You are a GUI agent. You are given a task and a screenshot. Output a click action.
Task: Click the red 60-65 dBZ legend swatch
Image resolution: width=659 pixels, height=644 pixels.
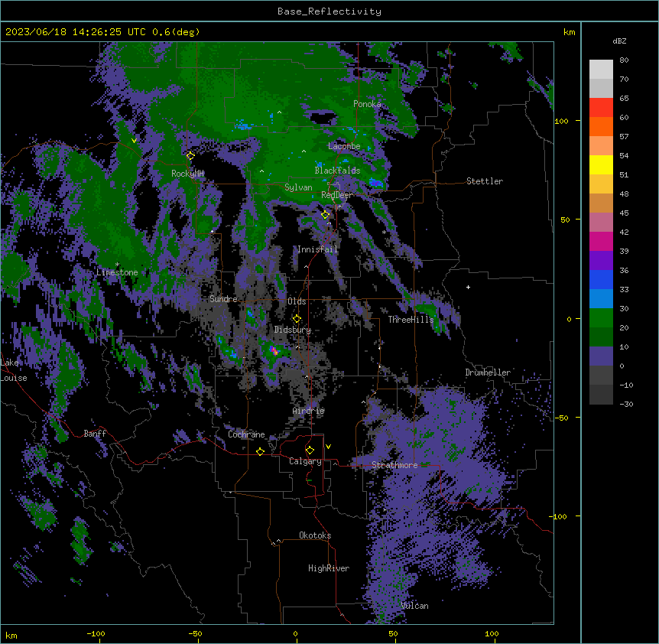[601, 108]
